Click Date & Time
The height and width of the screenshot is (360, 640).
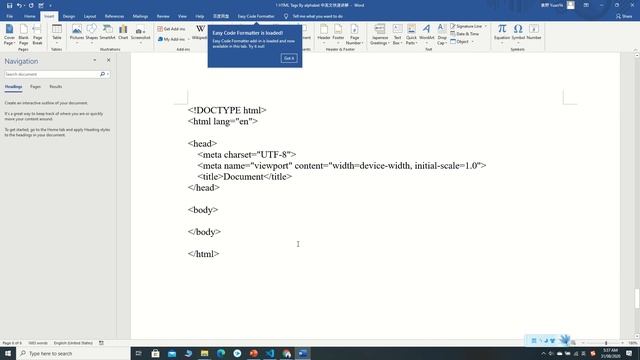(465, 34)
